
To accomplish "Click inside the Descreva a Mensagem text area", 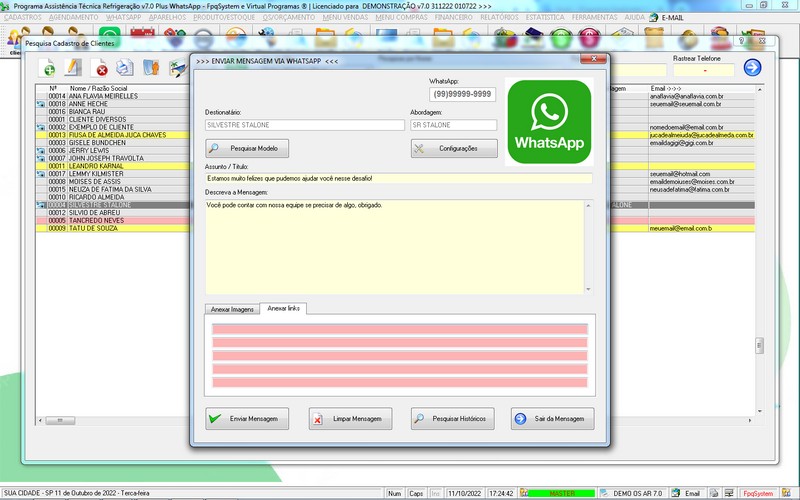I will click(x=394, y=247).
